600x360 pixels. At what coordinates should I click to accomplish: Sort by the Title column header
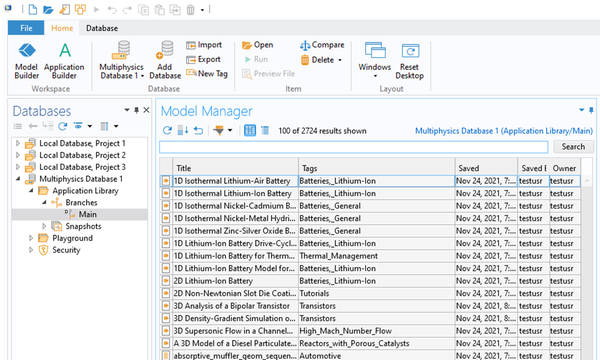tap(235, 168)
